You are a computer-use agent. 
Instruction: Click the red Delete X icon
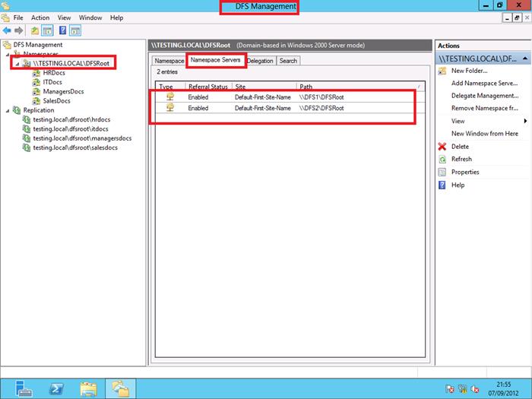pyautogui.click(x=442, y=147)
